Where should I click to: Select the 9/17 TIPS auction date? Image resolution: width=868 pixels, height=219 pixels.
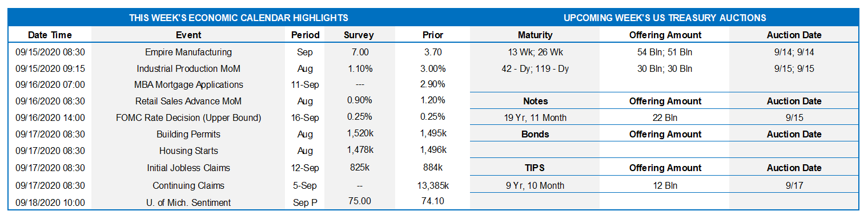point(794,185)
